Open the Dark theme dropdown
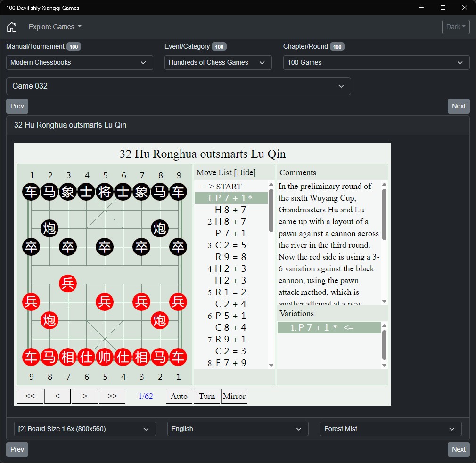The height and width of the screenshot is (463, 476). pos(456,27)
